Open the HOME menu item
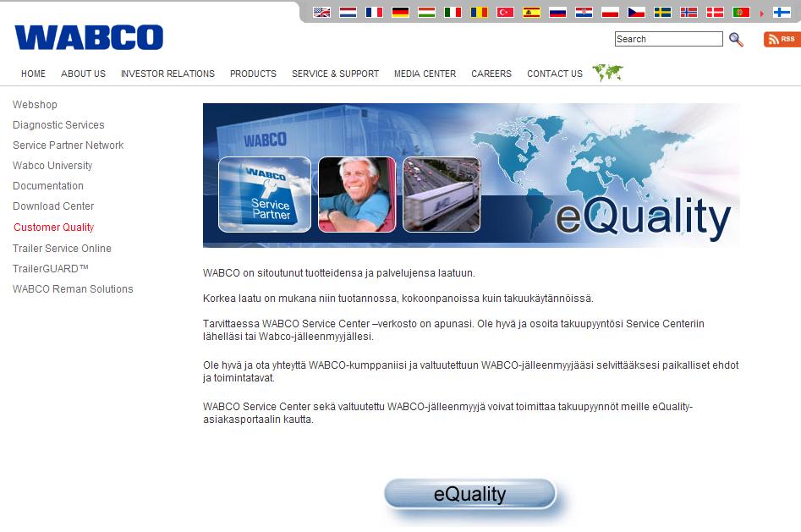The height and width of the screenshot is (532, 801). pyautogui.click(x=33, y=74)
